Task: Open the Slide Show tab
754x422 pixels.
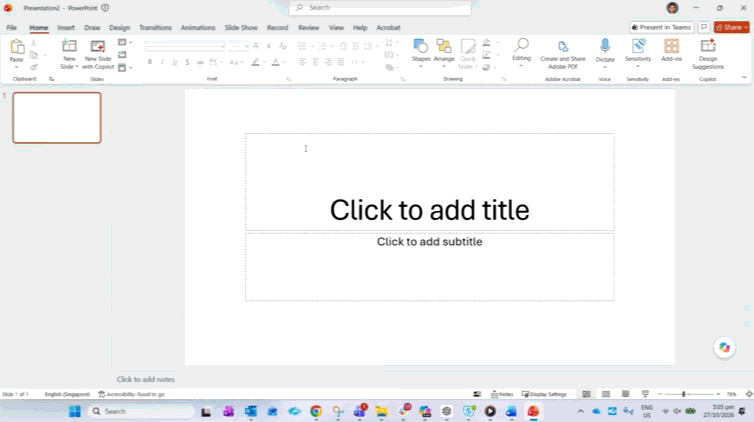Action: click(x=241, y=28)
